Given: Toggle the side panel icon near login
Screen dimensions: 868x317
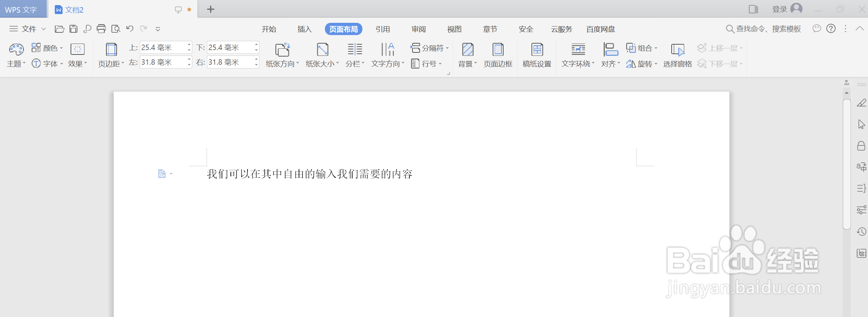Looking at the screenshot, I should point(753,9).
